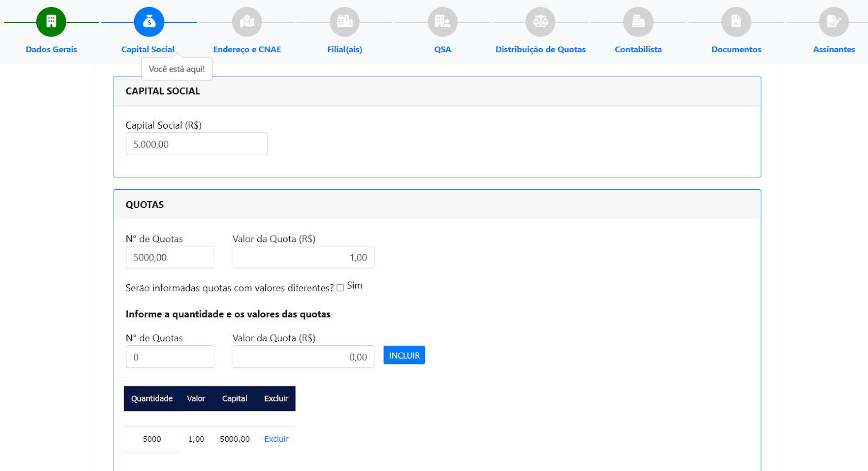Image resolution: width=868 pixels, height=471 pixels.
Task: Click the Endereço e CNAE map icon
Action: tap(247, 22)
